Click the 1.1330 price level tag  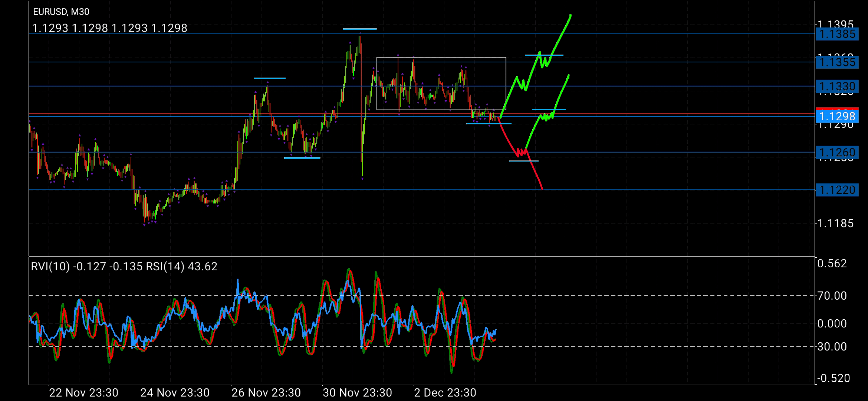tap(837, 87)
